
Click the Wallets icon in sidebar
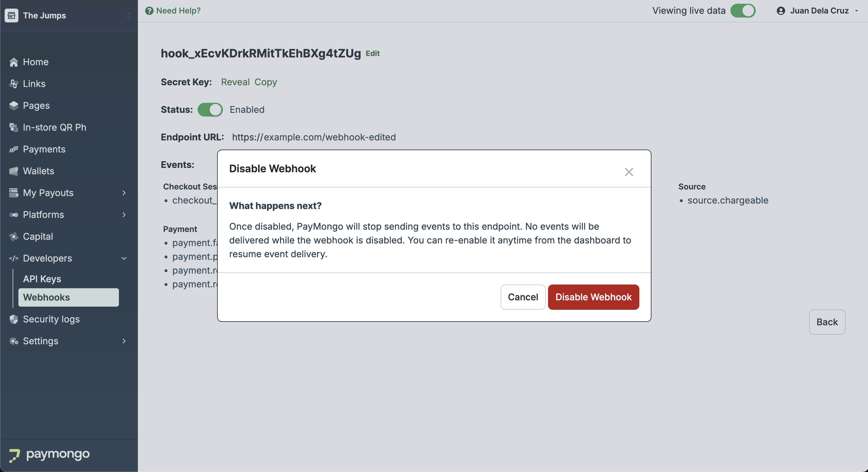coord(13,171)
